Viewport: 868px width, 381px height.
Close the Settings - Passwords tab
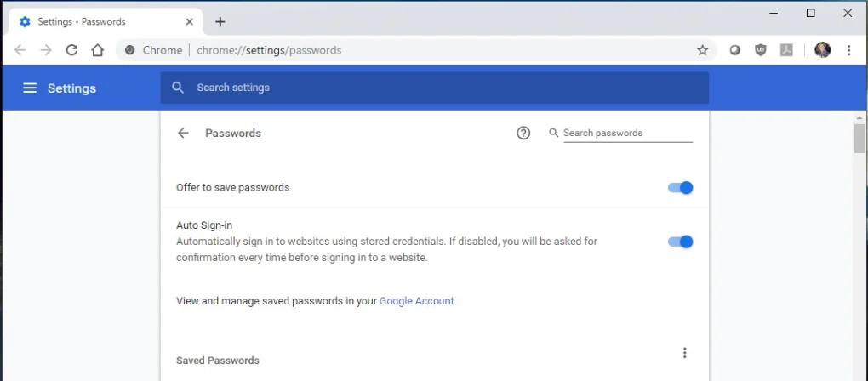(x=189, y=22)
